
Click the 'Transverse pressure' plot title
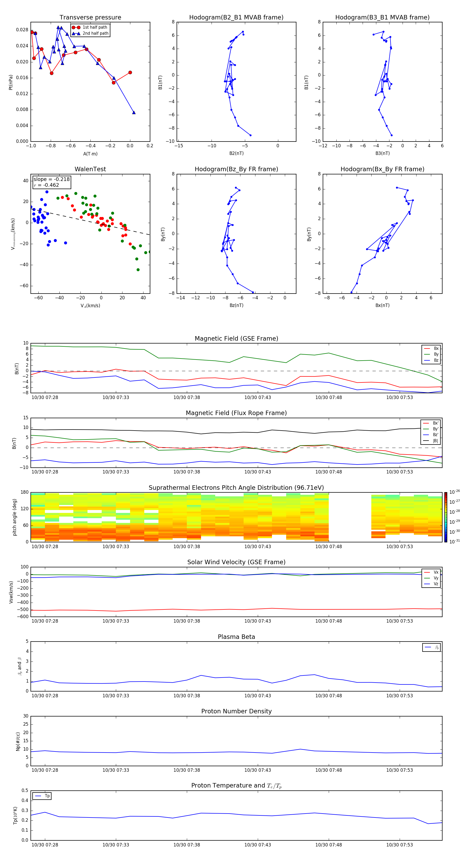tap(90, 17)
